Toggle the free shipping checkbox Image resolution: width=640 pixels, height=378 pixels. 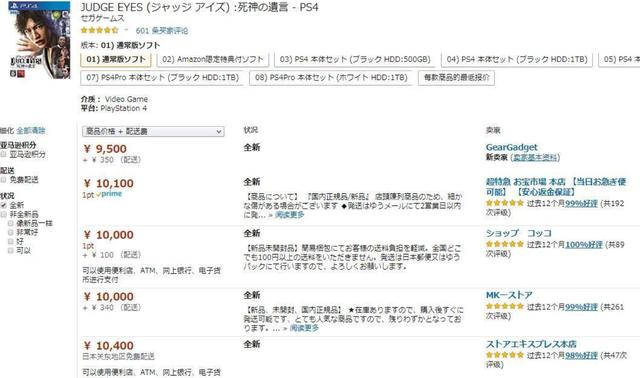pyautogui.click(x=3, y=180)
